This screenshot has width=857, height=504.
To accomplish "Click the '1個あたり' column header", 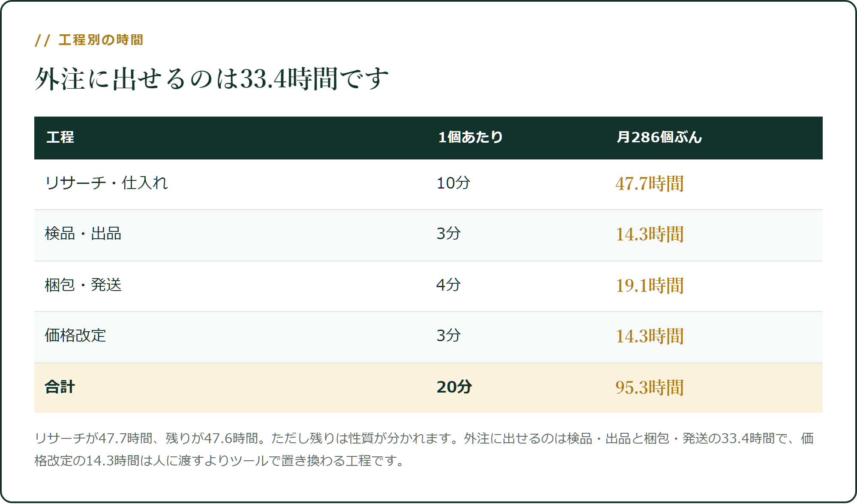I will (x=470, y=137).
